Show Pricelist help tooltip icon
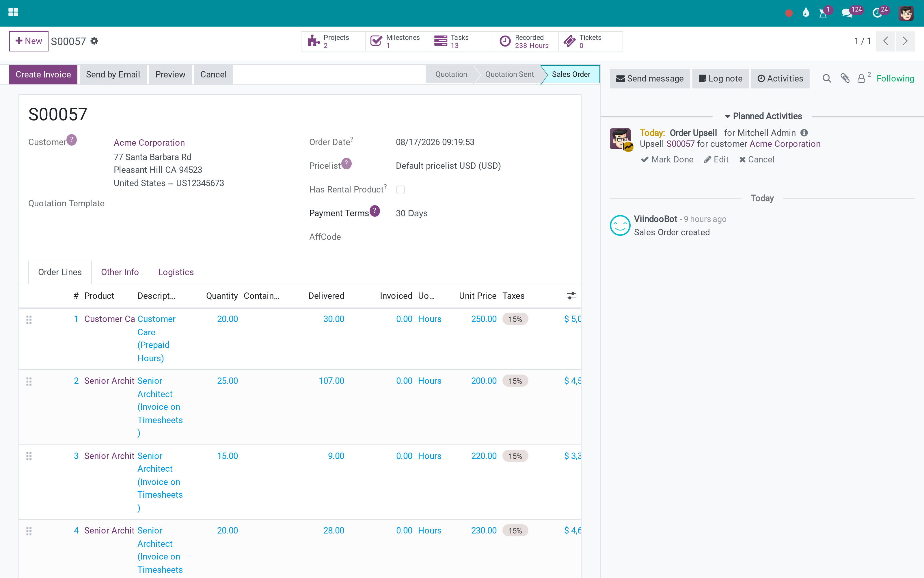This screenshot has height=578, width=924. point(346,164)
